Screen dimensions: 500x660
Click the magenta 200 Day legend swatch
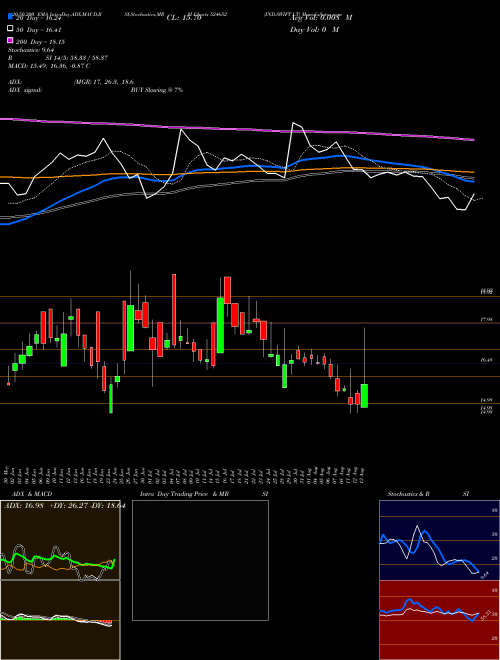click(x=11, y=41)
